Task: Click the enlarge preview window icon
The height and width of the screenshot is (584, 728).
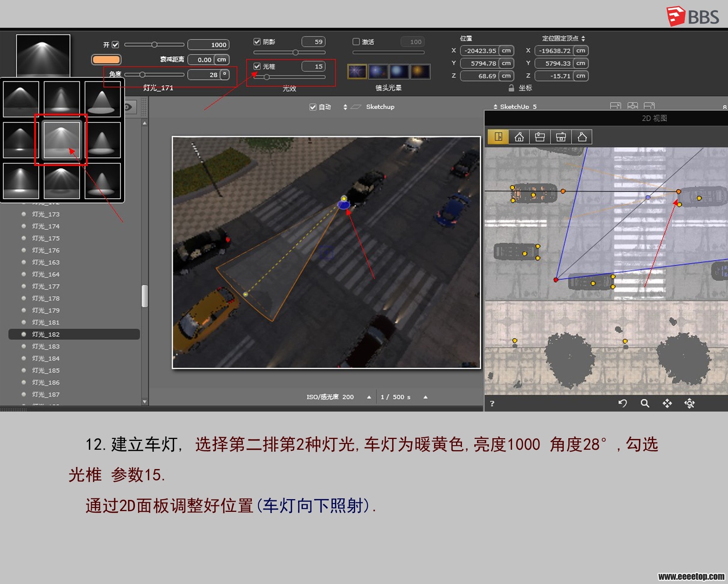Action: click(649, 106)
